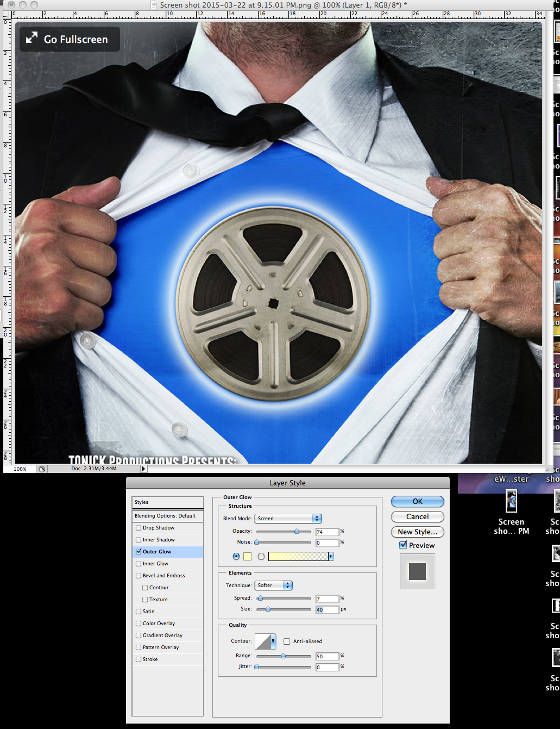
Task: Enable the Anti-aliased checkbox
Action: pyautogui.click(x=287, y=641)
